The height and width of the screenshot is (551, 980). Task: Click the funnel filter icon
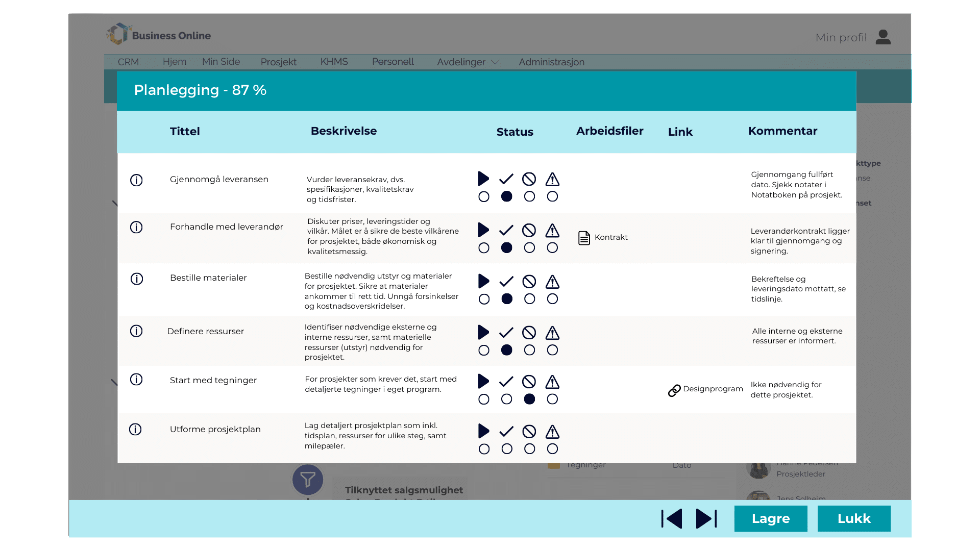pos(308,480)
